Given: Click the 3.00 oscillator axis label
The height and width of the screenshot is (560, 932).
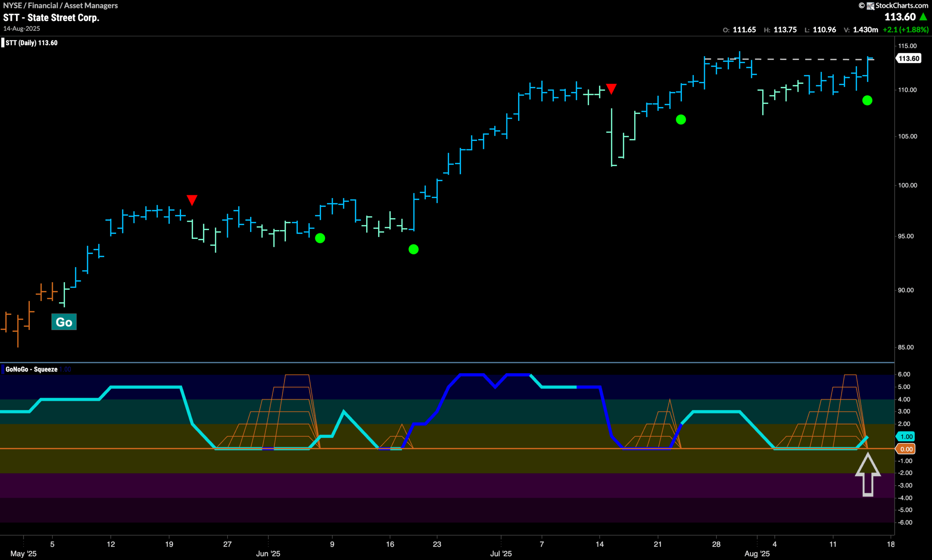Looking at the screenshot, I should click(x=904, y=411).
